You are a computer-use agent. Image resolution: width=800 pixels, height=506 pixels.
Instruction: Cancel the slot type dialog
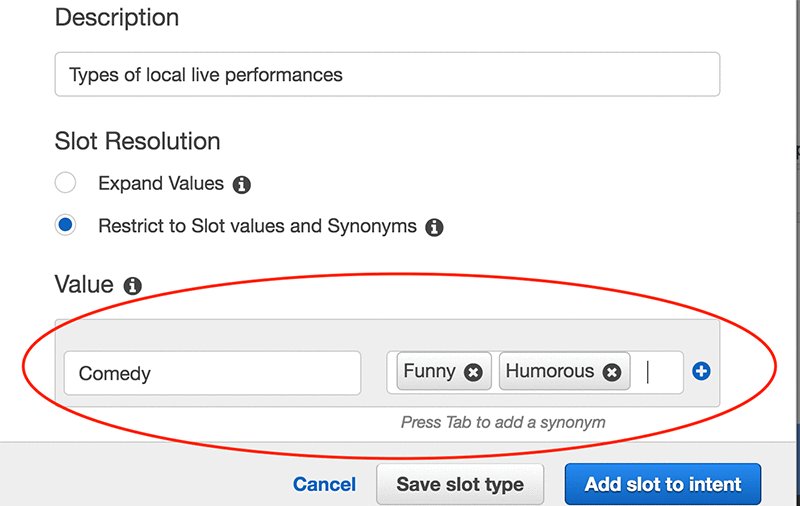pos(324,484)
